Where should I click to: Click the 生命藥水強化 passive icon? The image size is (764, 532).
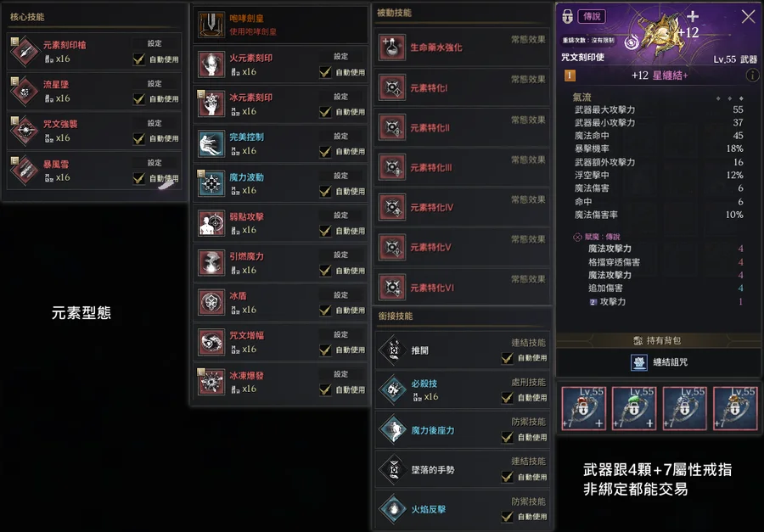coord(392,48)
